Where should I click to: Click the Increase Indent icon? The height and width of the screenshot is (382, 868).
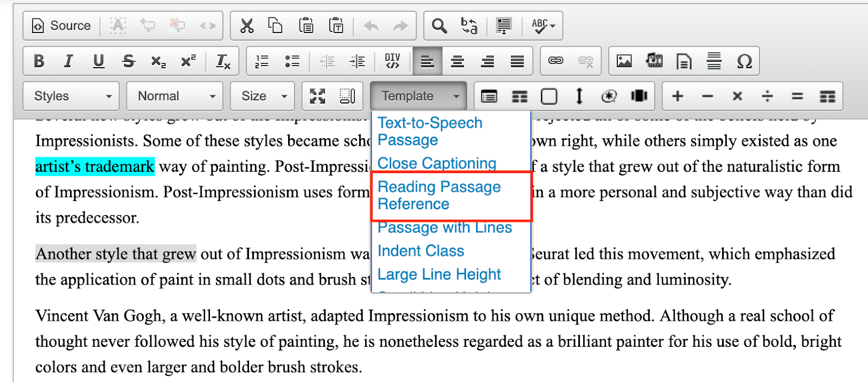click(357, 61)
